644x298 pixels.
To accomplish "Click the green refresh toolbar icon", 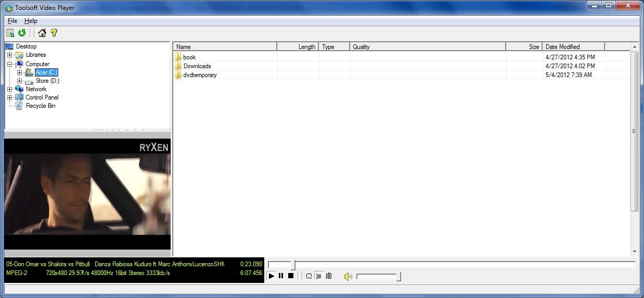I will click(x=22, y=33).
